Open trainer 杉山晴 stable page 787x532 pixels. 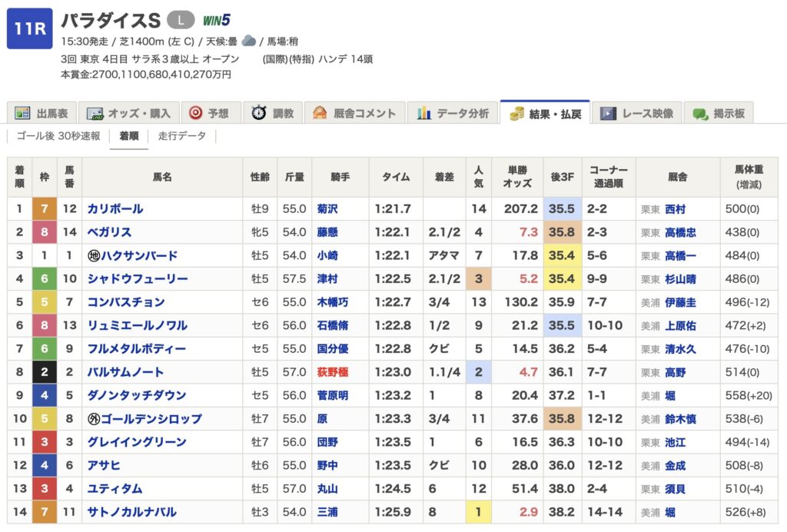point(681,280)
